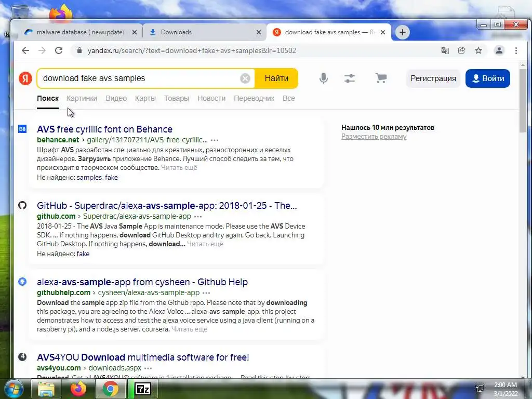Switch to malware database tab
The width and height of the screenshot is (532, 399).
click(x=79, y=32)
